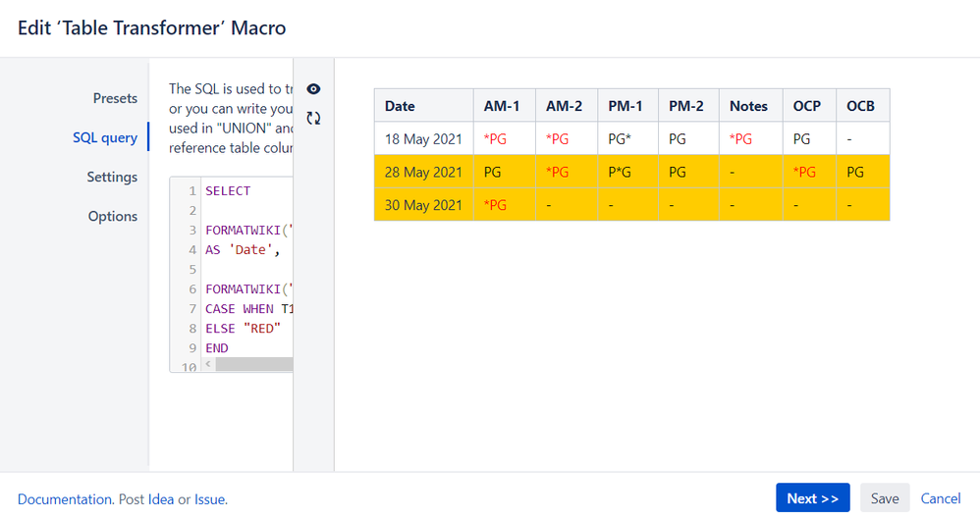Click the Save button
The image size is (980, 520).
pyautogui.click(x=884, y=498)
